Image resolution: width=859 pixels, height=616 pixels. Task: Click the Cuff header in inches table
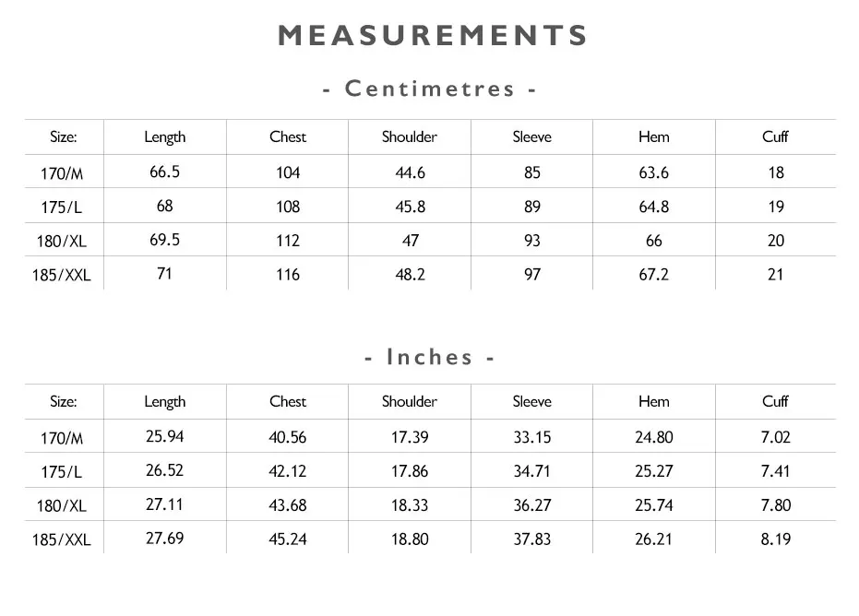[x=775, y=401]
